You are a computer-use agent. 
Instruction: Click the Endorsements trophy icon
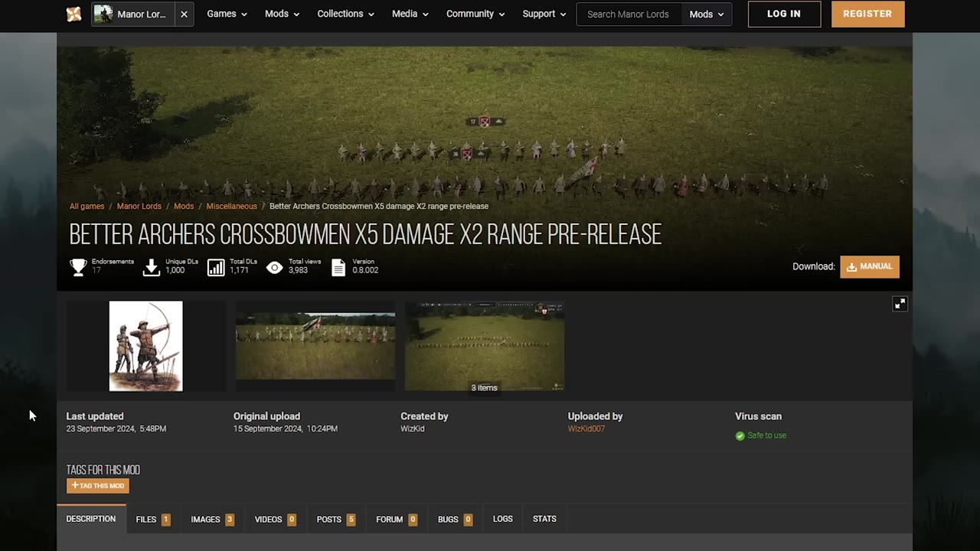coord(78,267)
